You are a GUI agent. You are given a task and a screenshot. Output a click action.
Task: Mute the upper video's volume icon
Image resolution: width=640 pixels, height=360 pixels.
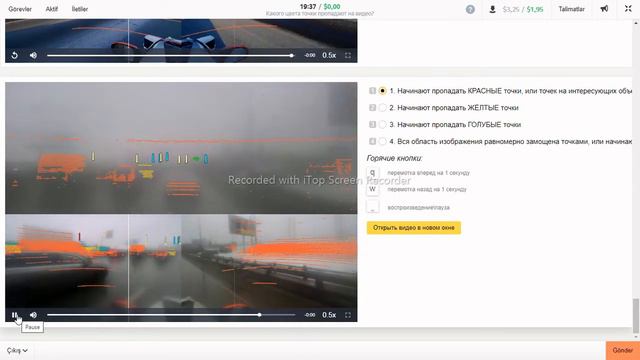click(33, 55)
